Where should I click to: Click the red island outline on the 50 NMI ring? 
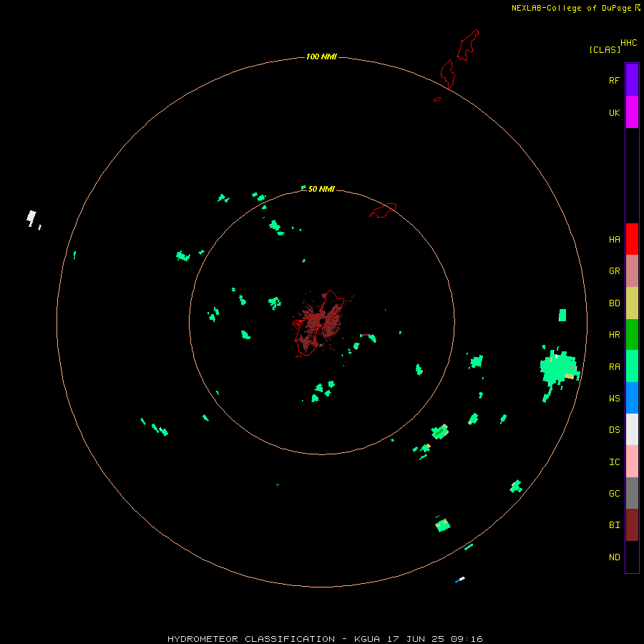tap(383, 210)
